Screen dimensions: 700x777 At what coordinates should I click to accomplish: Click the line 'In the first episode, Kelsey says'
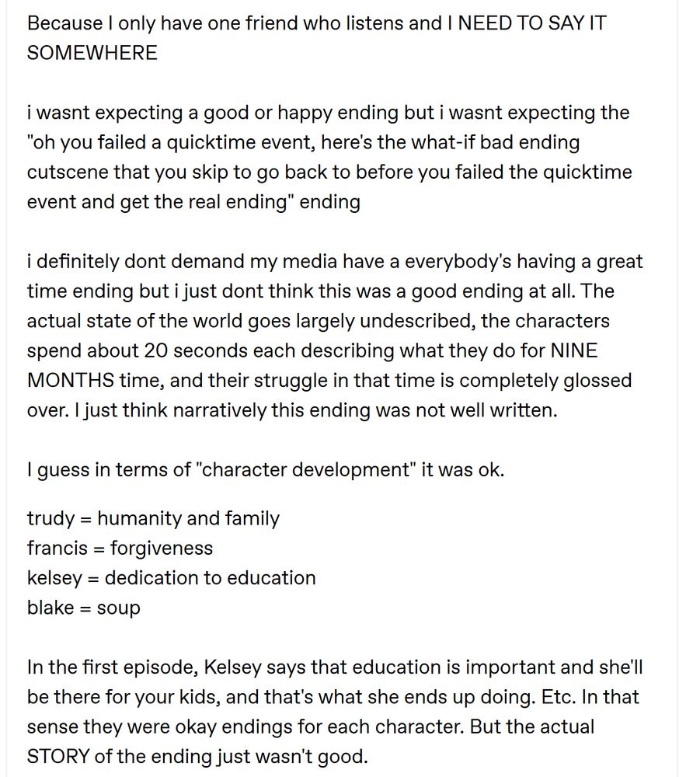[335, 667]
